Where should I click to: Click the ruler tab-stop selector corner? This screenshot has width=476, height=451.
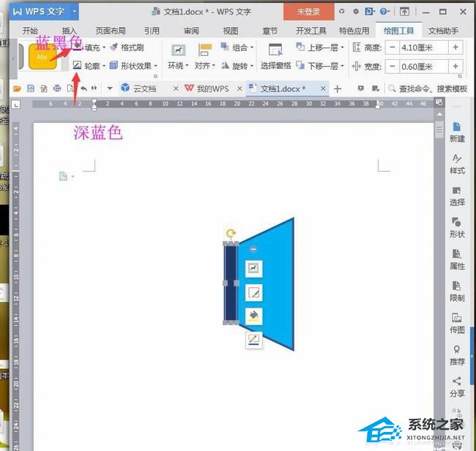(16, 105)
